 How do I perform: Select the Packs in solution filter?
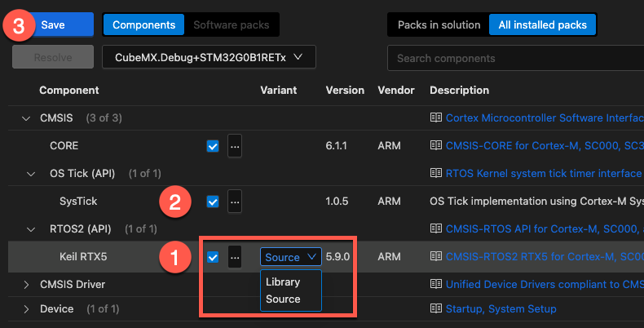439,25
